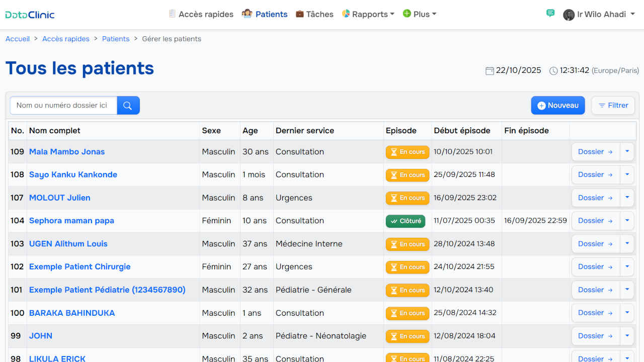Image resolution: width=644 pixels, height=362 pixels.
Task: Open the Plus dropdown menu
Action: click(x=420, y=14)
